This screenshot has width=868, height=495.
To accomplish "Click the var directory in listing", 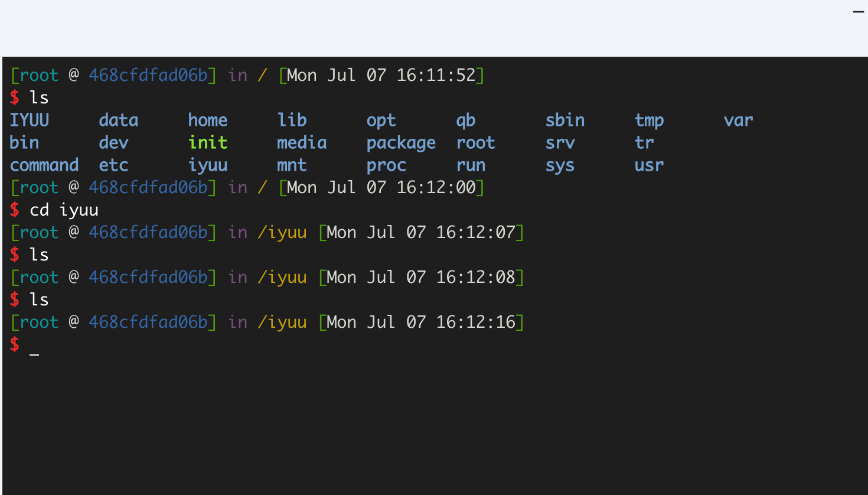I will (738, 121).
